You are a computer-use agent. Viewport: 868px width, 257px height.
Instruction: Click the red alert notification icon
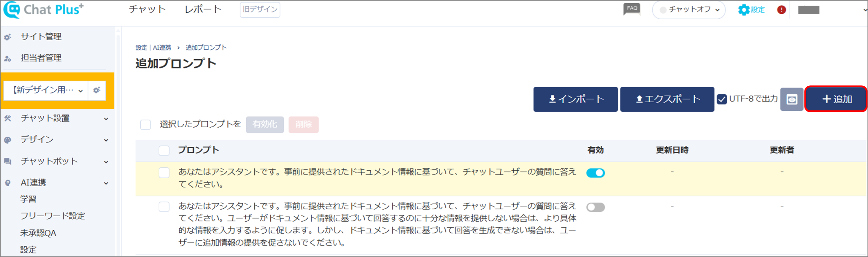tap(781, 10)
